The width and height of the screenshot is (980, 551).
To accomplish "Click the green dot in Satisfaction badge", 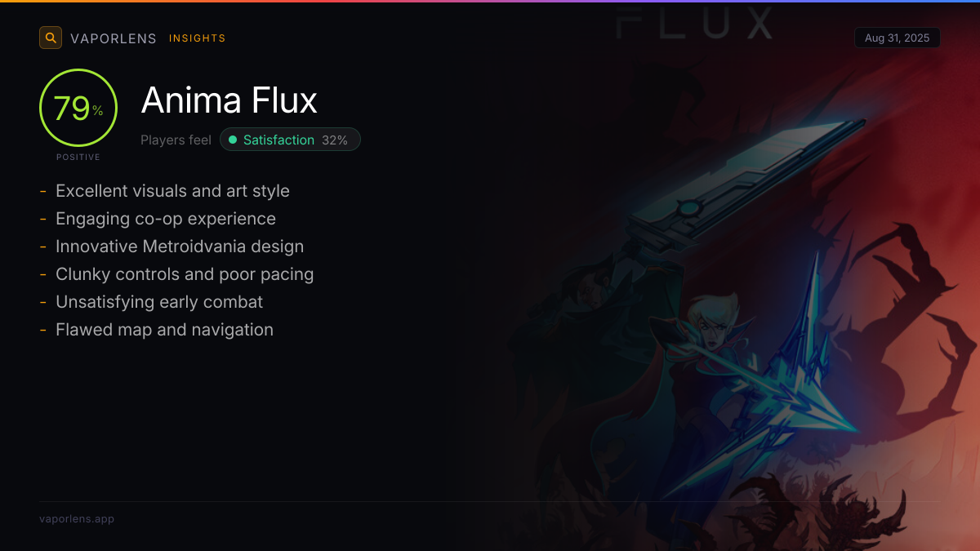I will tap(233, 140).
